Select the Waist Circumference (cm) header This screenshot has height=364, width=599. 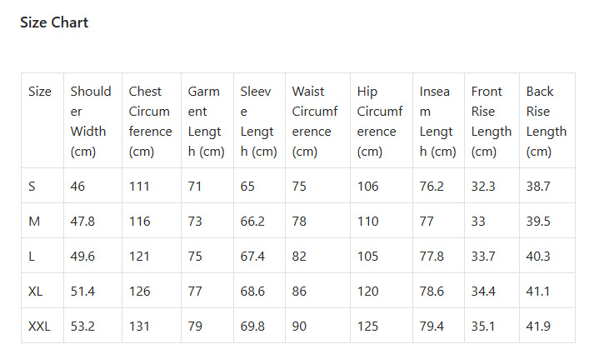point(317,121)
